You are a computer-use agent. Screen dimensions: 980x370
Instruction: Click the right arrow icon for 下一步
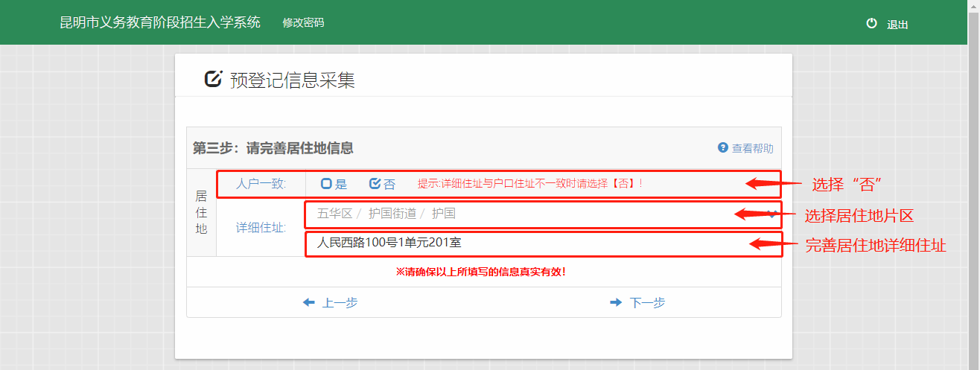tap(616, 302)
